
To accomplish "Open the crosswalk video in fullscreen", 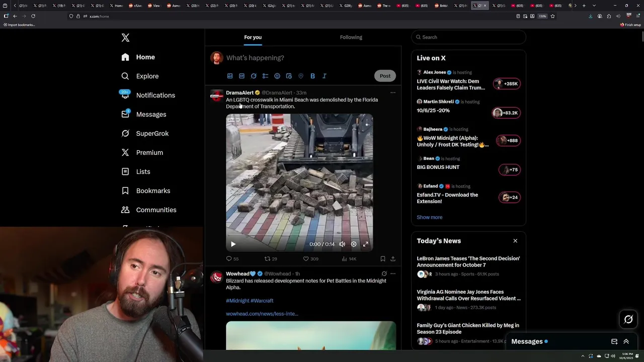I will pos(366,244).
